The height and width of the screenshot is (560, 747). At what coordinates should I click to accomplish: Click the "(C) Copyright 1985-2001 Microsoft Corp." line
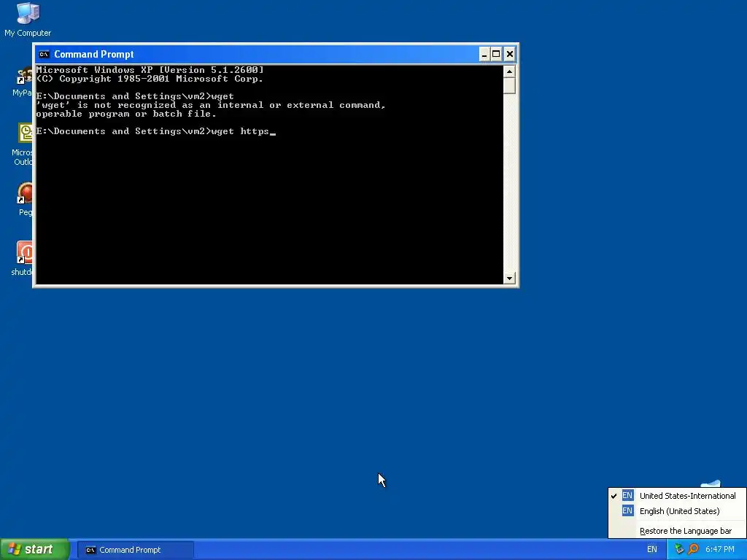[150, 79]
